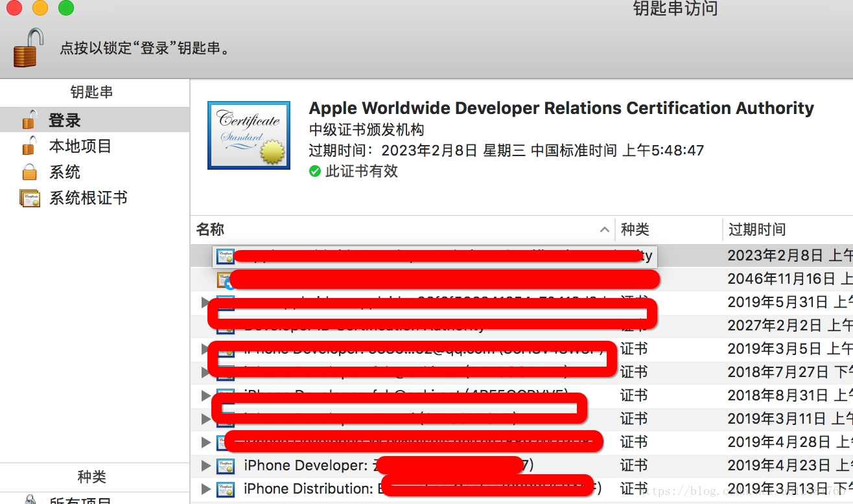
Task: Click the certificate icon of the iPhone Distribution row
Action: click(x=226, y=489)
